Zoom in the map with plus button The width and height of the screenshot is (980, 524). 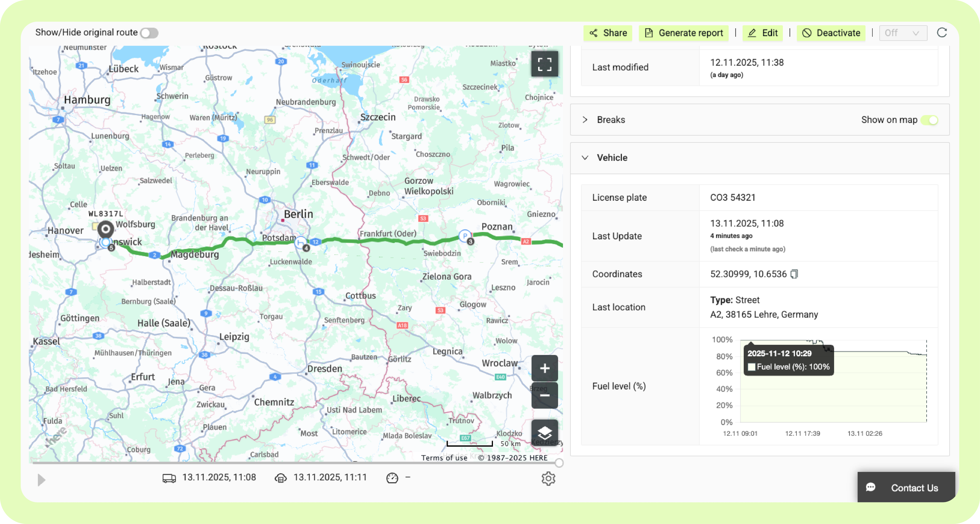pos(544,368)
